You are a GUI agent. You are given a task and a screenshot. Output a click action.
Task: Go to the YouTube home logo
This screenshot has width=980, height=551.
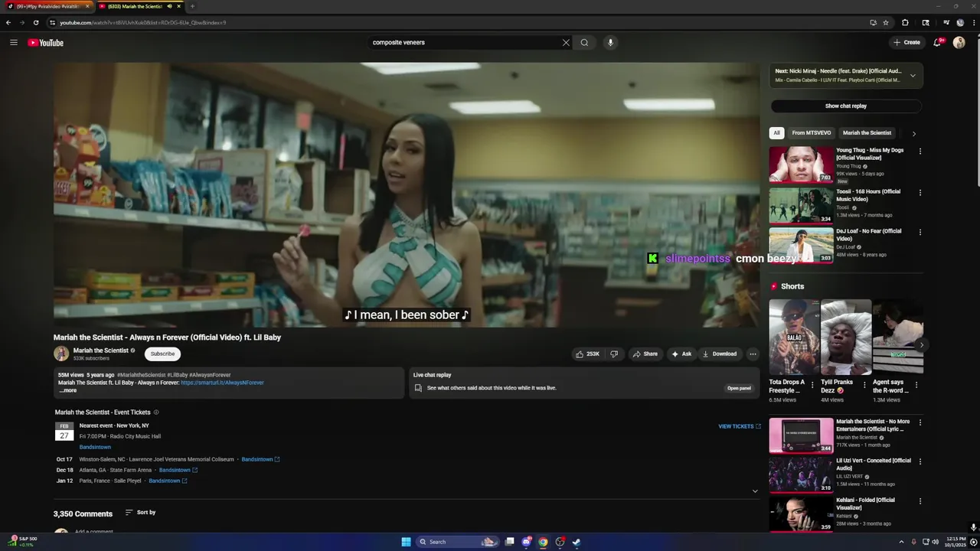point(46,43)
